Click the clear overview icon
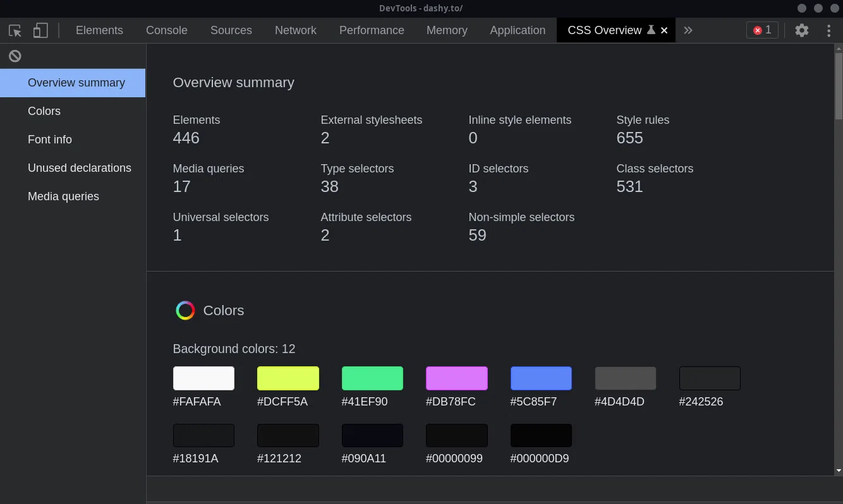The height and width of the screenshot is (504, 843). point(15,56)
